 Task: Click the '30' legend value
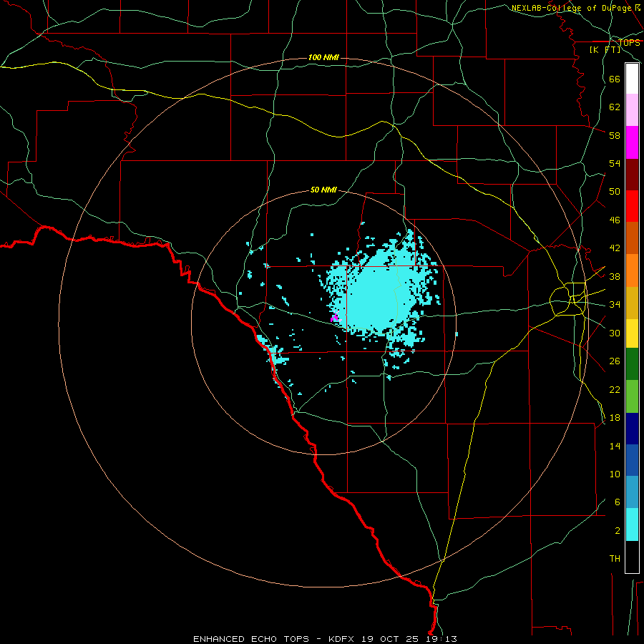[x=615, y=333]
